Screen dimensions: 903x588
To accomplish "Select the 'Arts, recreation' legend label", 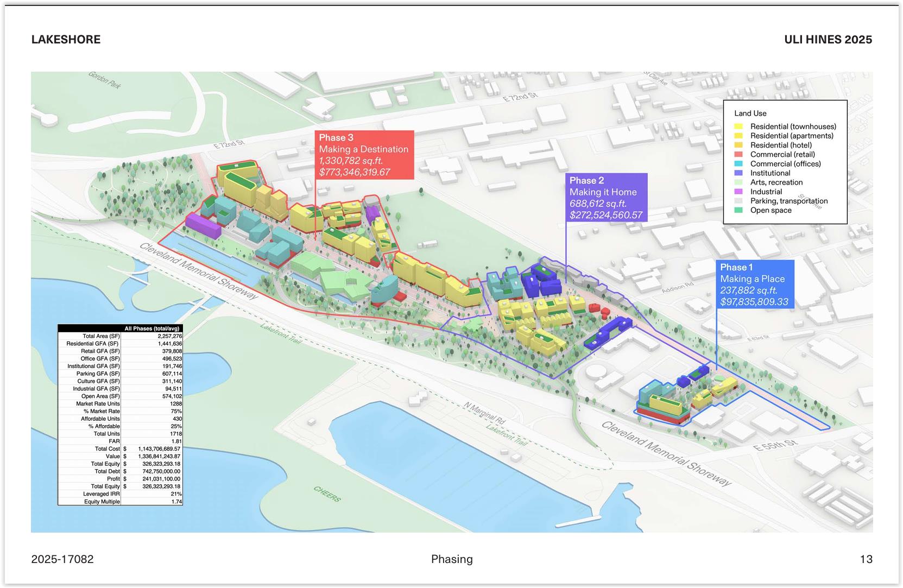I will pyautogui.click(x=776, y=182).
